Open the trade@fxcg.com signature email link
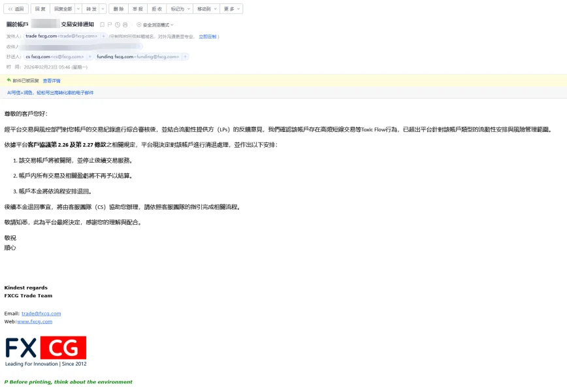 point(41,314)
